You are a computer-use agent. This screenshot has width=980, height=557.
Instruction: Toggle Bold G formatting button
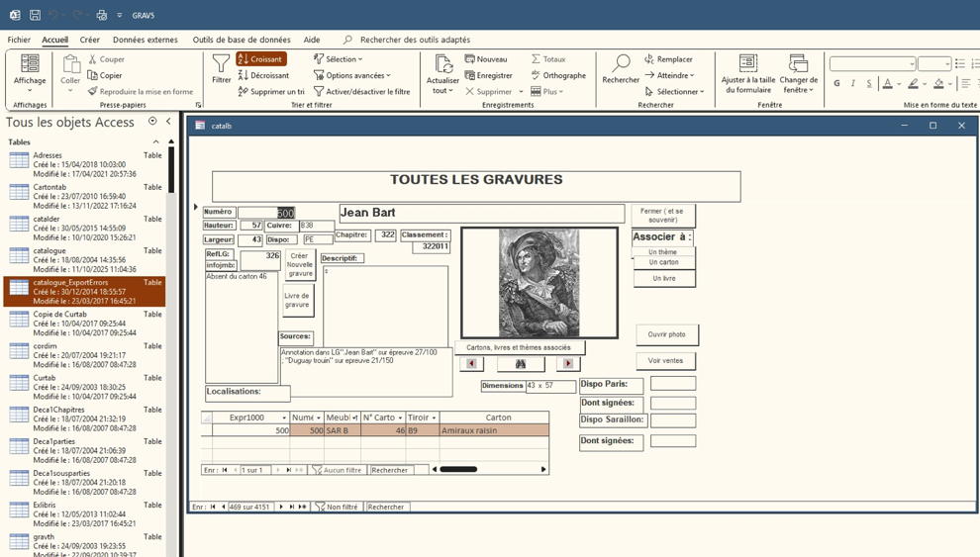click(836, 83)
